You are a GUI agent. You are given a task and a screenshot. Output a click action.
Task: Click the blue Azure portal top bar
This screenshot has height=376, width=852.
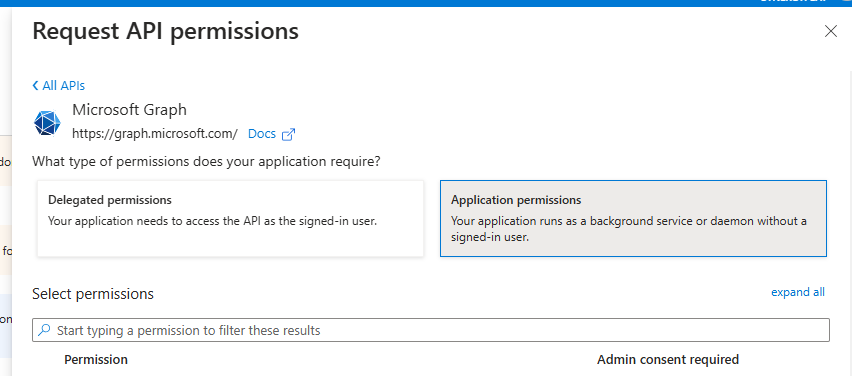coord(426,3)
